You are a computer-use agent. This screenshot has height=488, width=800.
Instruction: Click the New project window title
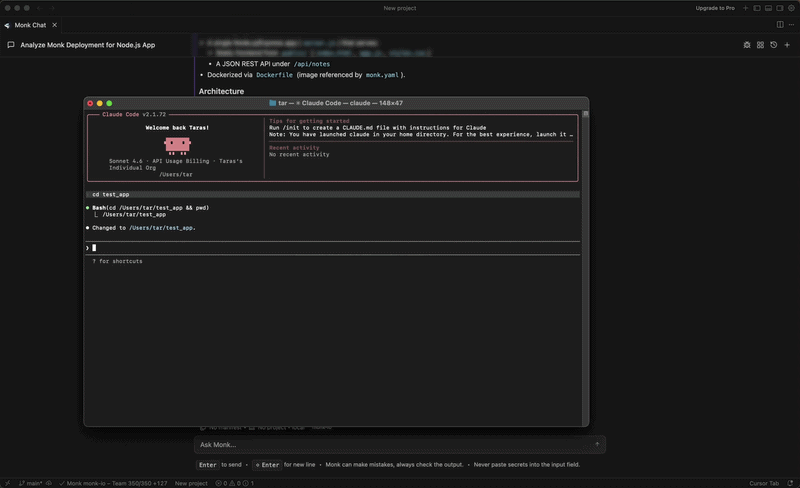[399, 8]
